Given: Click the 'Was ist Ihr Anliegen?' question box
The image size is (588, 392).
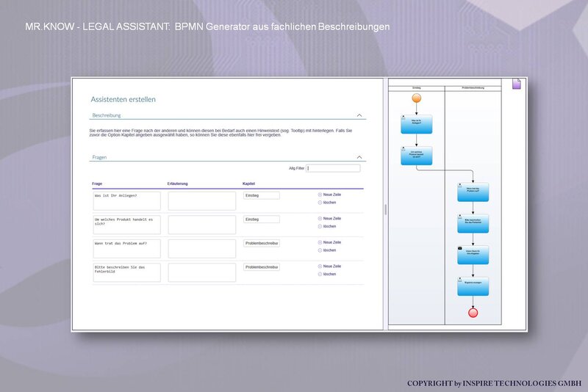Looking at the screenshot, I should coord(126,201).
